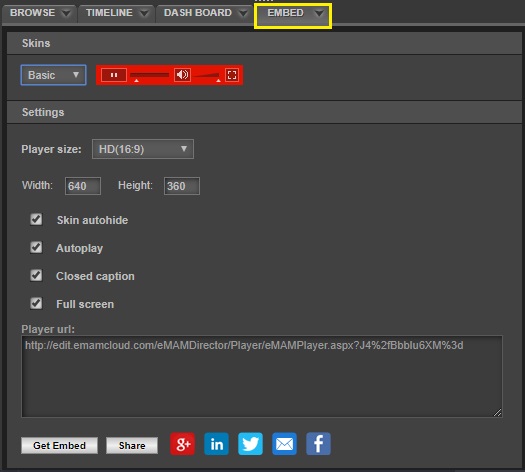Expand the EMBED tab dropdown arrow

pyautogui.click(x=319, y=13)
